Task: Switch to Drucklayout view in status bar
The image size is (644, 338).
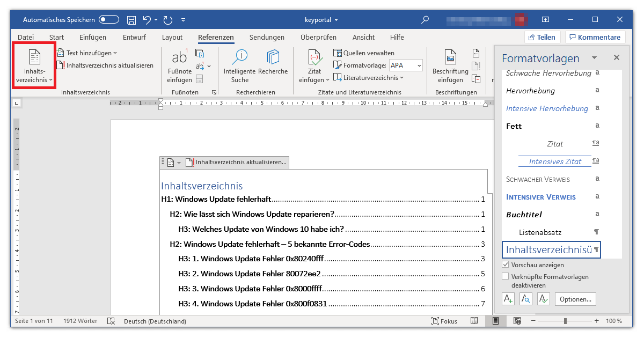Action: (495, 321)
